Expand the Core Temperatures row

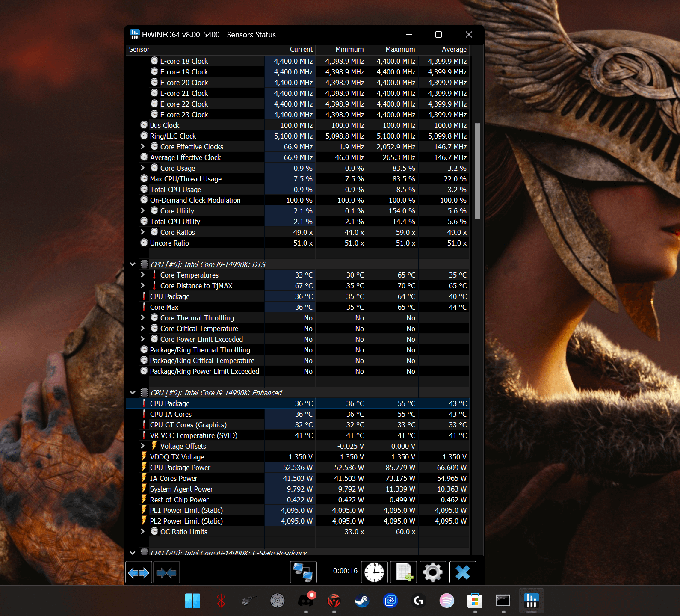tap(143, 275)
